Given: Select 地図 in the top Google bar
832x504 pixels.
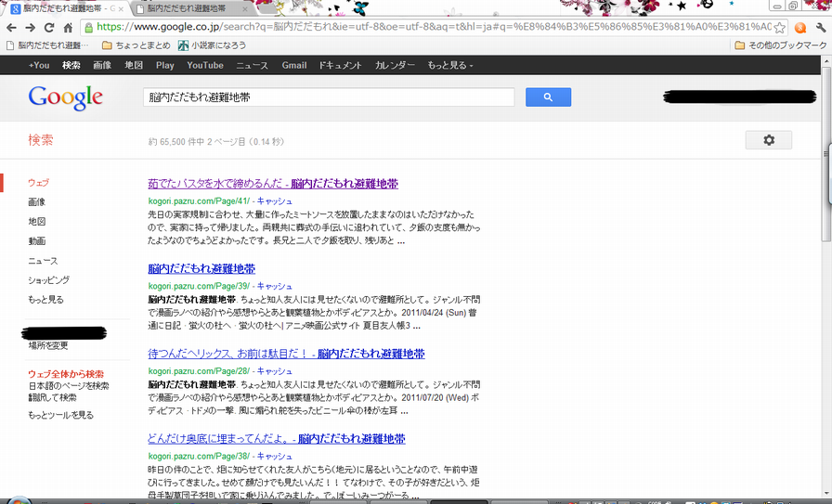Looking at the screenshot, I should [x=134, y=65].
